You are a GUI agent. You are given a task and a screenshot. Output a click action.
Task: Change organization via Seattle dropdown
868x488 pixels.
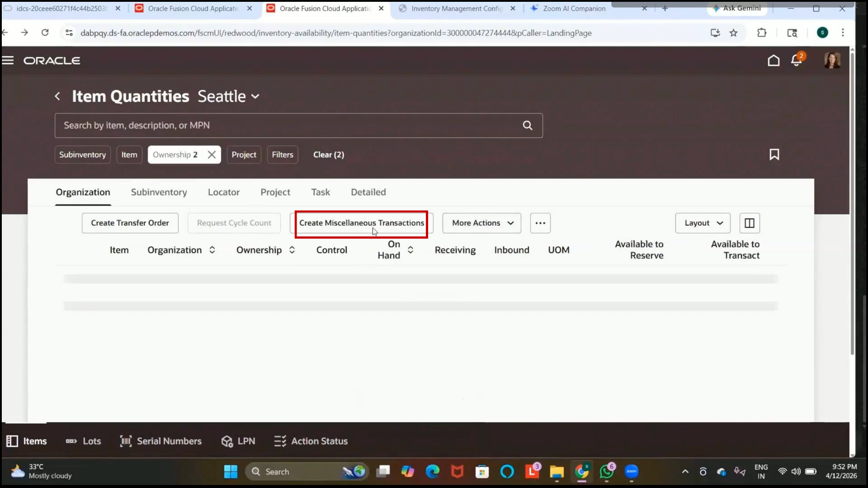pyautogui.click(x=229, y=96)
